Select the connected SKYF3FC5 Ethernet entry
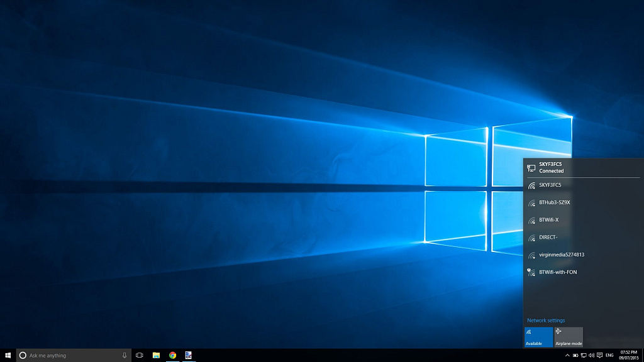 click(583, 167)
